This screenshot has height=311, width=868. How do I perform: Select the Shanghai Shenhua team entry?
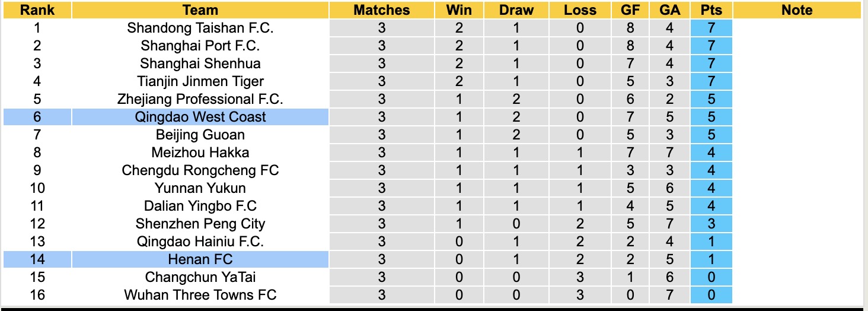click(x=200, y=64)
